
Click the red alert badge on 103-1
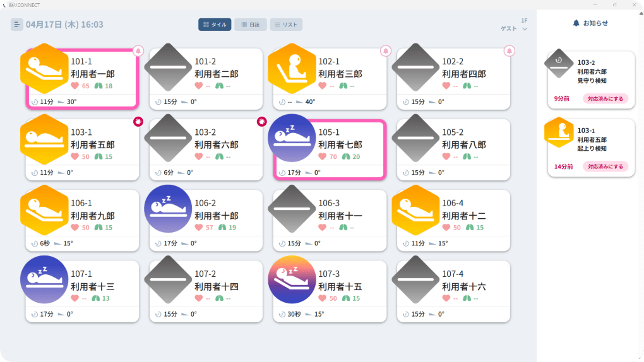pos(138,122)
